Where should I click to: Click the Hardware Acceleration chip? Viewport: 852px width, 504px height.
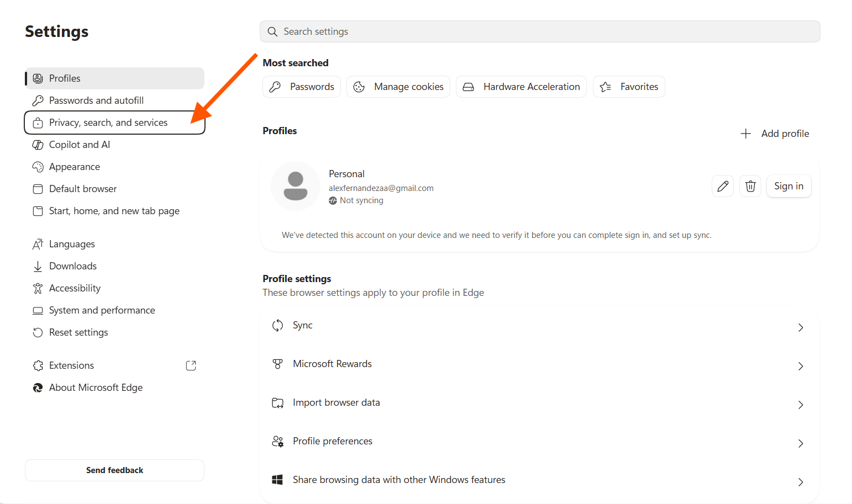pos(521,87)
